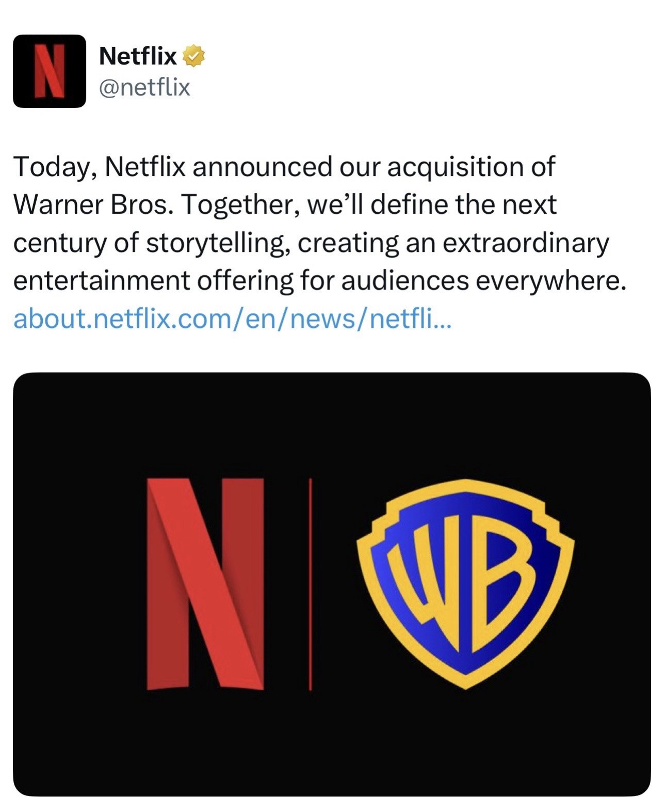Click the Warner Bros. shield logo
This screenshot has height=812, width=665.
[465, 583]
